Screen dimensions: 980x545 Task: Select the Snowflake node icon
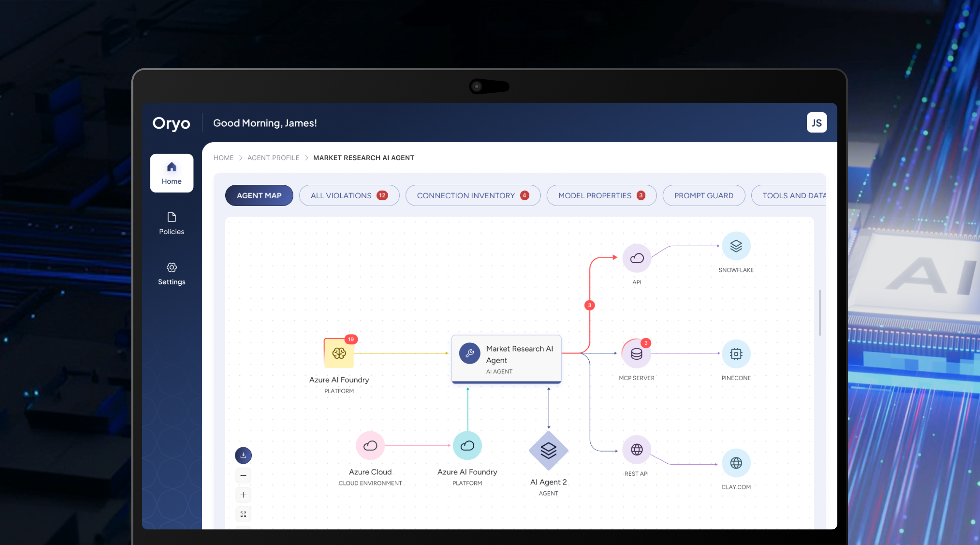pos(736,246)
